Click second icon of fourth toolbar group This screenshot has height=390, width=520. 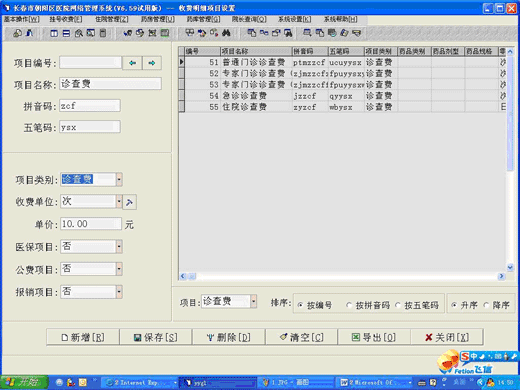[202, 33]
